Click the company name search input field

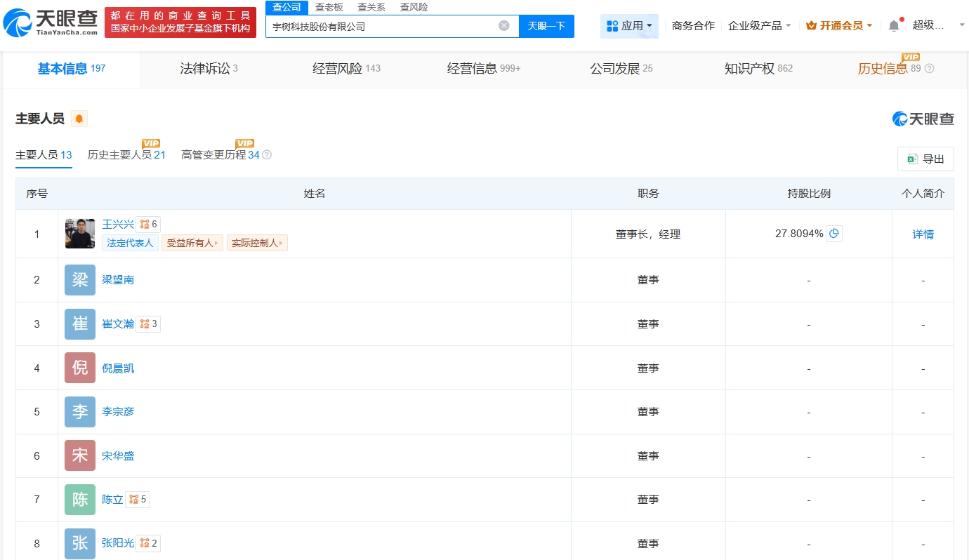383,27
